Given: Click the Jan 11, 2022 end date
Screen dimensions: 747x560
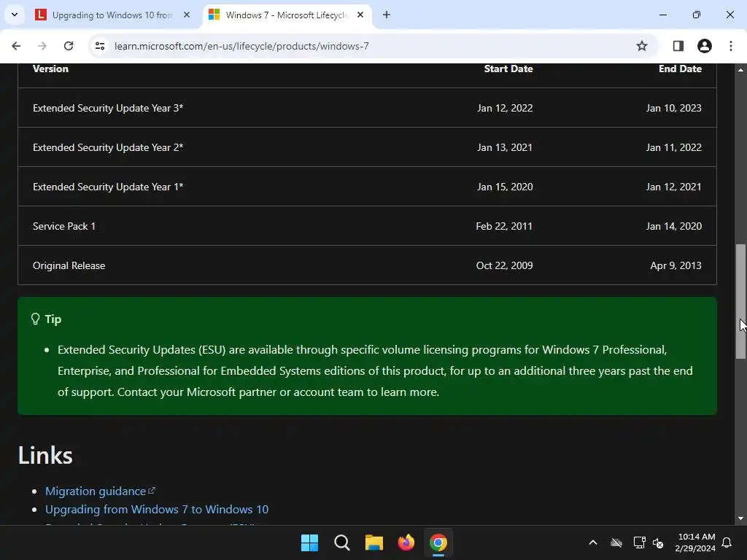Looking at the screenshot, I should click(673, 147).
